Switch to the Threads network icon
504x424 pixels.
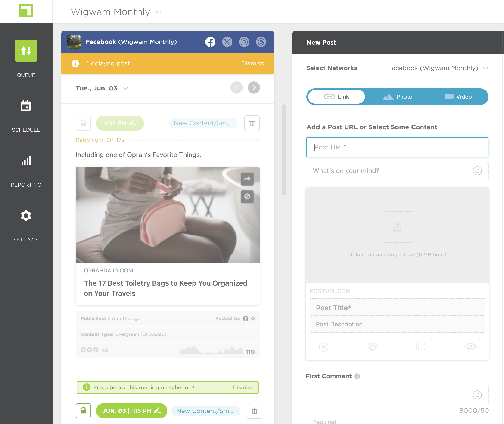click(x=261, y=42)
